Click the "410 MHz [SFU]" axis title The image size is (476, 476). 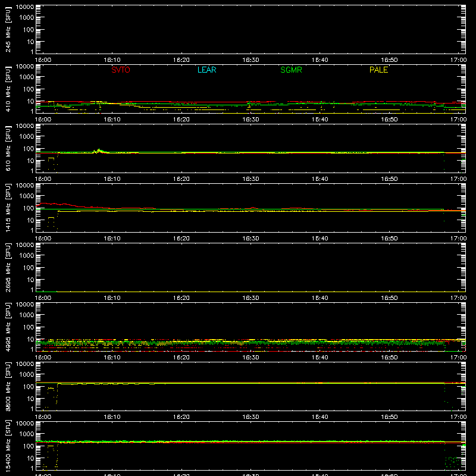pos(8,89)
